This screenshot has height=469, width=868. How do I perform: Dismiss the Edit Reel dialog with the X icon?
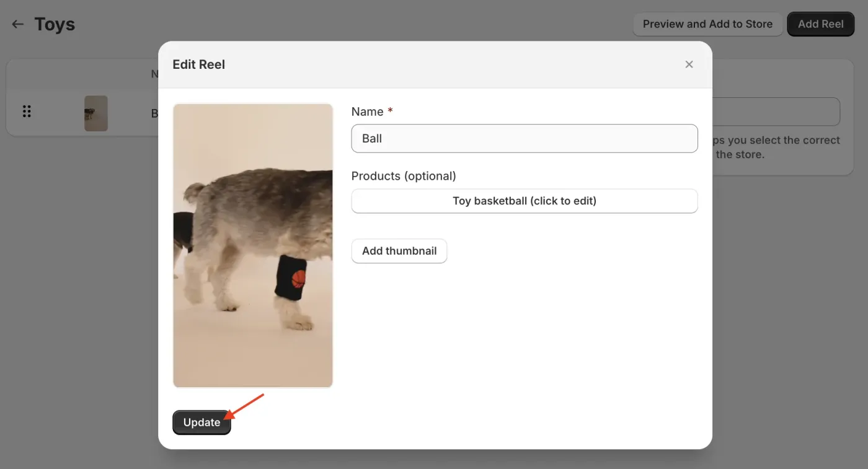pos(689,64)
